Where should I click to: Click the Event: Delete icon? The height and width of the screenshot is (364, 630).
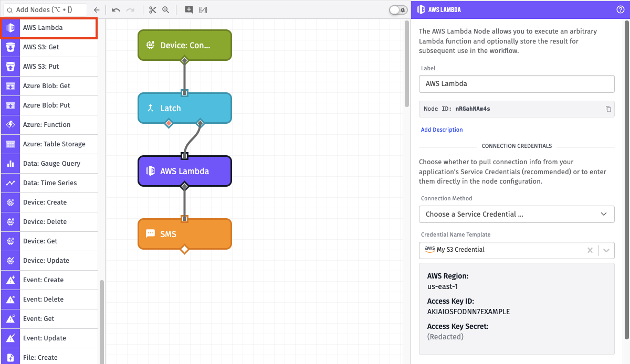tap(10, 299)
